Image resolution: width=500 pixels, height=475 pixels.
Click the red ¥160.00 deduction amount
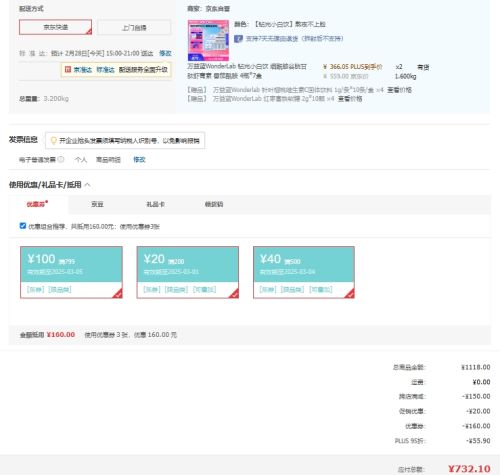point(61,335)
